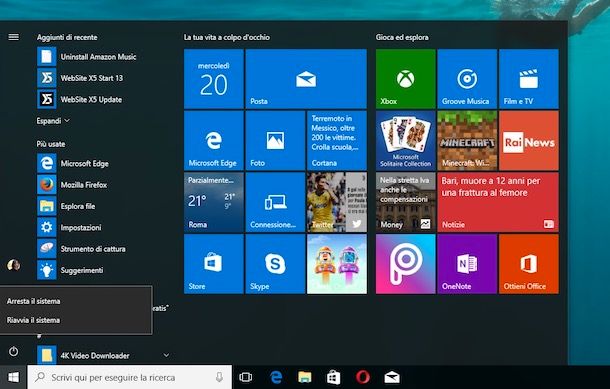Open the Money tile
This screenshot has width=610, height=389.
[x=405, y=202]
